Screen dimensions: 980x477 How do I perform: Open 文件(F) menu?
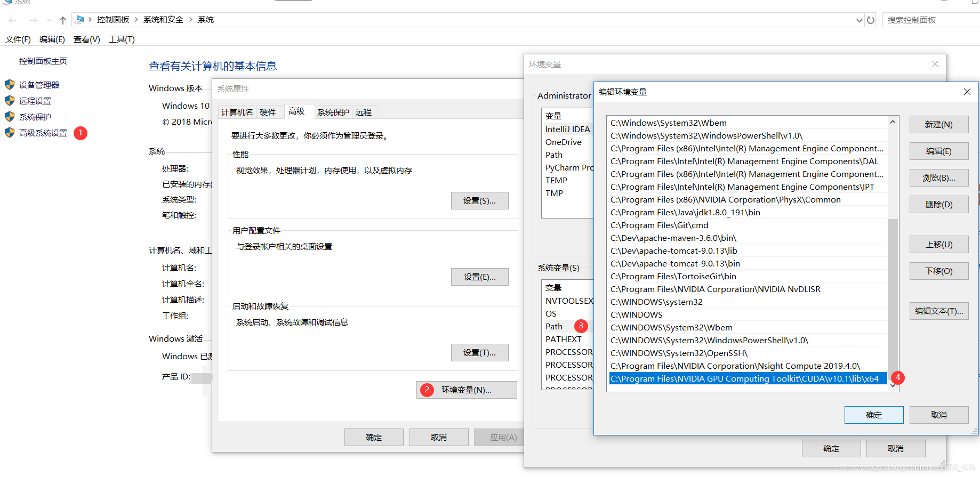pos(18,39)
